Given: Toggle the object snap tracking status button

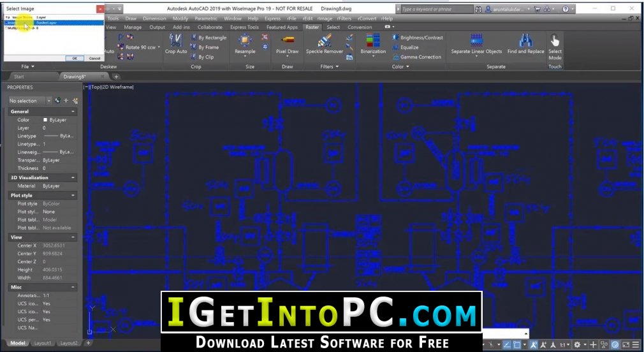Looking at the screenshot, I should click(507, 344).
